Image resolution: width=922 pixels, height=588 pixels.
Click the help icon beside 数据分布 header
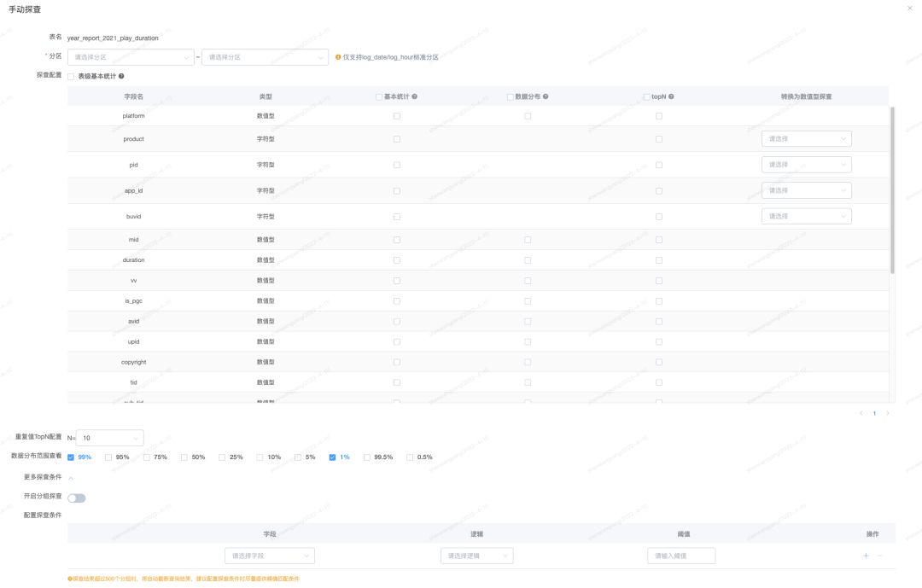click(546, 96)
